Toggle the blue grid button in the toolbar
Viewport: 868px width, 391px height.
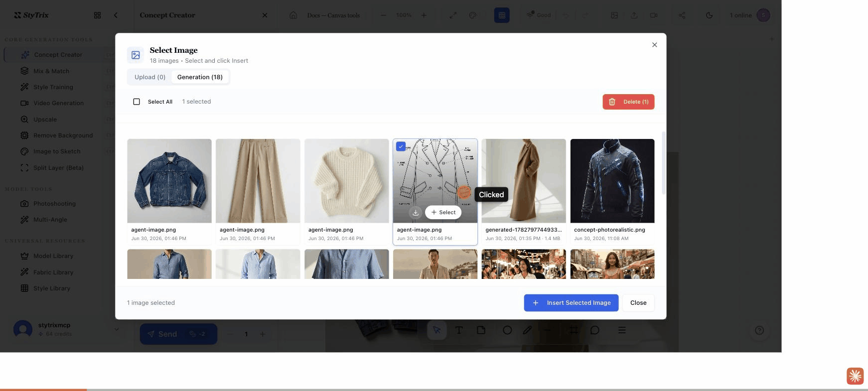(502, 15)
